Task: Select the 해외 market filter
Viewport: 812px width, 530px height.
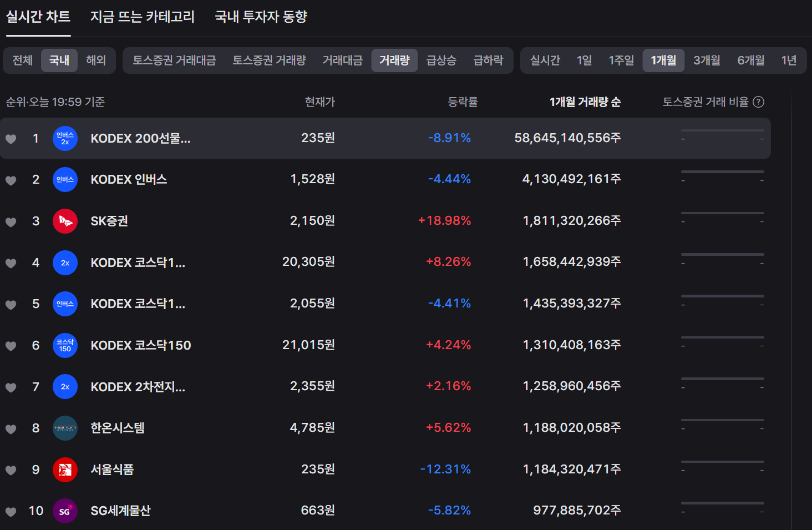Action: pos(96,60)
